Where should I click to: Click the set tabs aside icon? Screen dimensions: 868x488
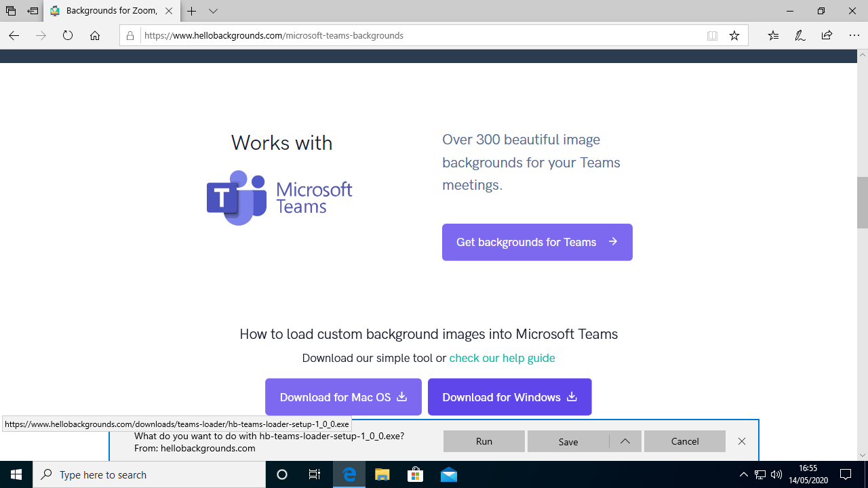(x=33, y=11)
